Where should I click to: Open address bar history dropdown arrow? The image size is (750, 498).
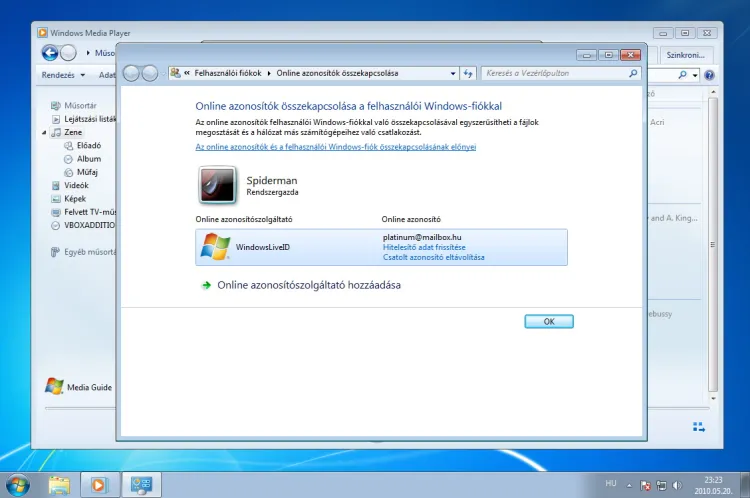tap(451, 73)
